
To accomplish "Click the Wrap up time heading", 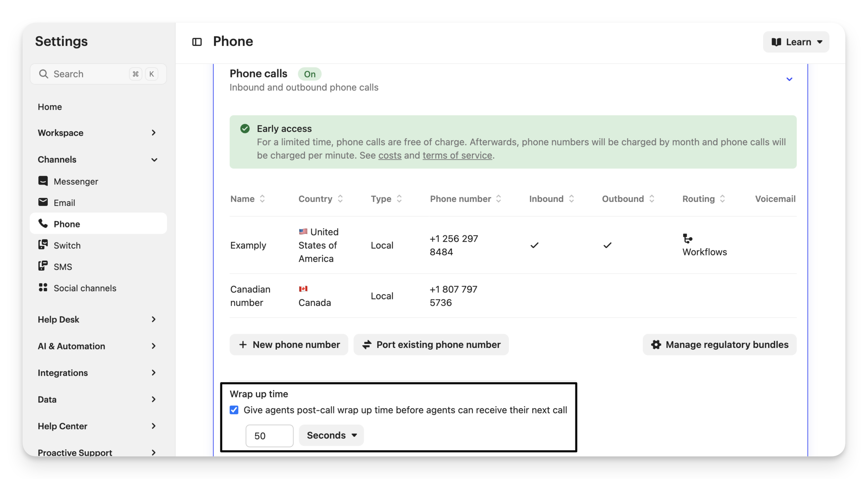I will point(259,394).
